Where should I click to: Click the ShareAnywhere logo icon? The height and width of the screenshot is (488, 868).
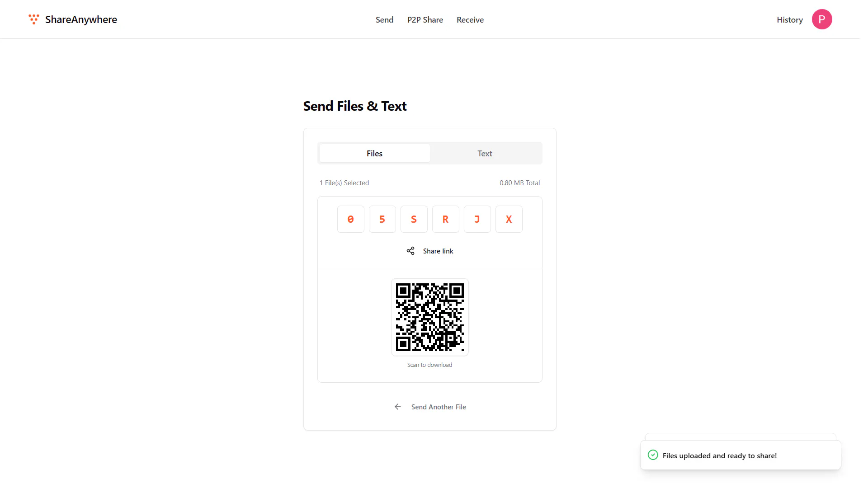(34, 19)
